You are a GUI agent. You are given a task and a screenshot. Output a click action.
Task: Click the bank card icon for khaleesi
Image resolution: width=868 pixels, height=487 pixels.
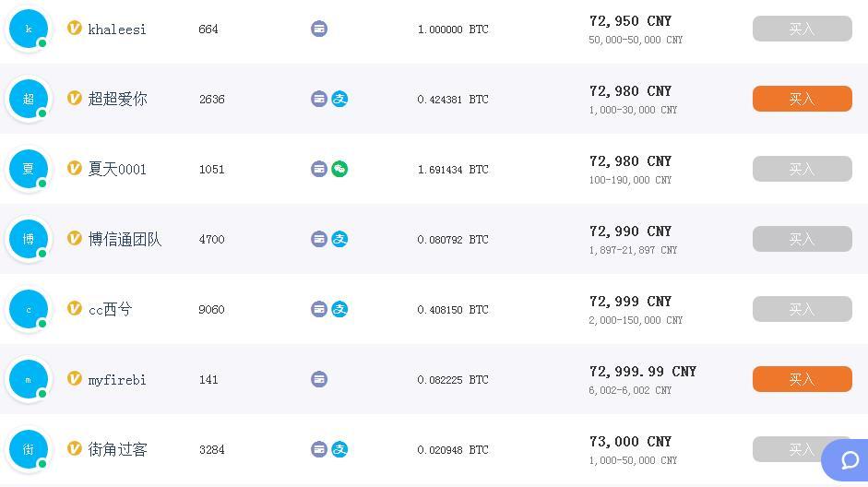click(319, 29)
